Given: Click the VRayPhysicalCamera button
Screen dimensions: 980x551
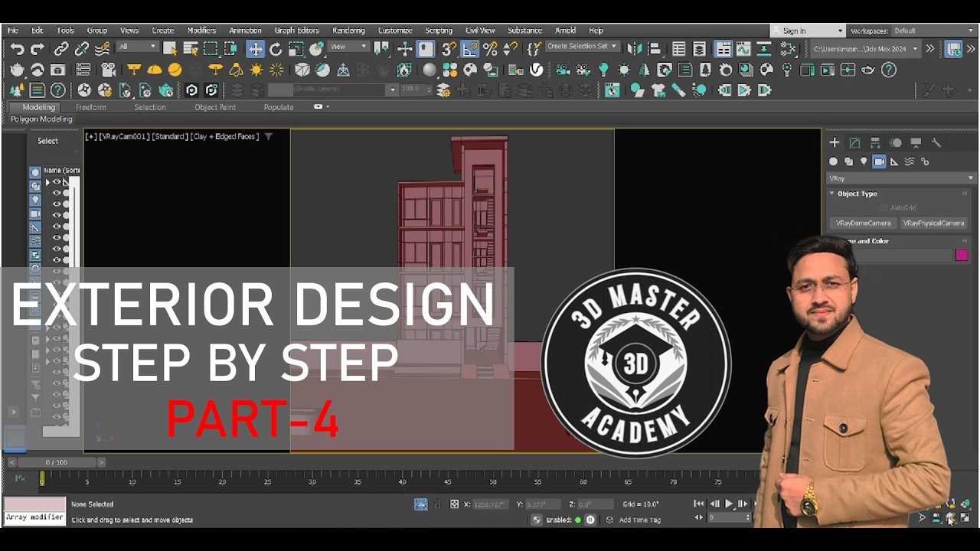Looking at the screenshot, I should pos(933,223).
